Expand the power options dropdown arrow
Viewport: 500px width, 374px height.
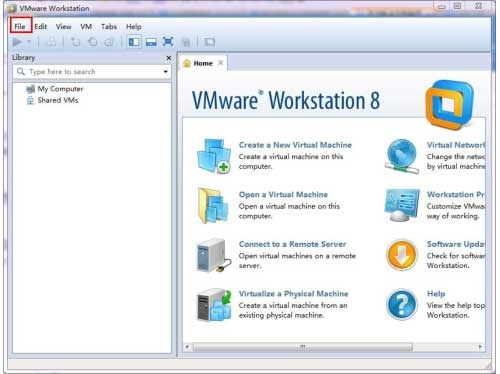[29, 42]
